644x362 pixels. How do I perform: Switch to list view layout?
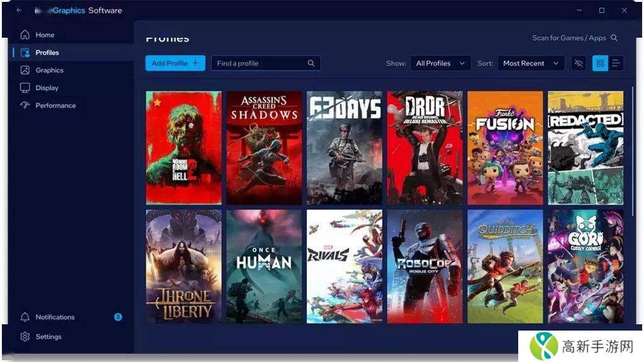point(616,63)
